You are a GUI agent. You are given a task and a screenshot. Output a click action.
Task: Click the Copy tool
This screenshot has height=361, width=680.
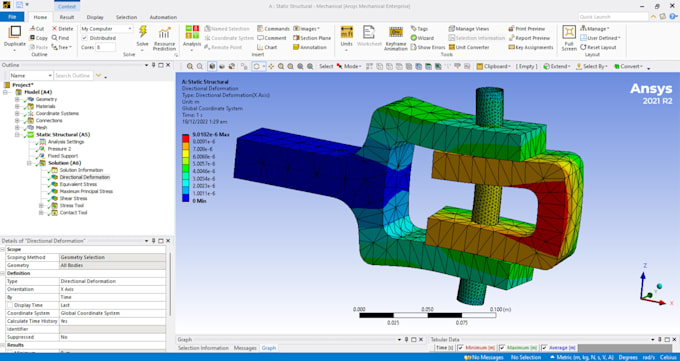tap(38, 38)
